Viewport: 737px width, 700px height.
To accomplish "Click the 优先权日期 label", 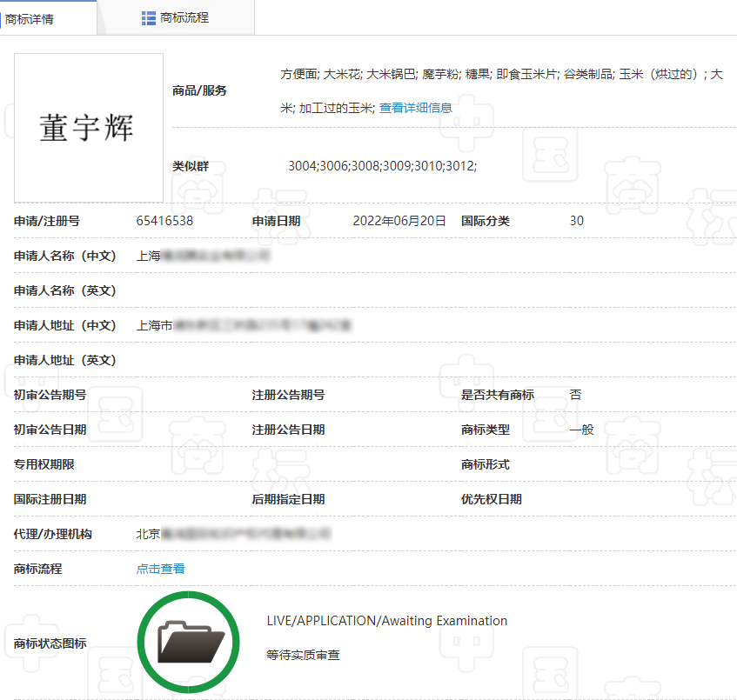I will click(x=491, y=499).
